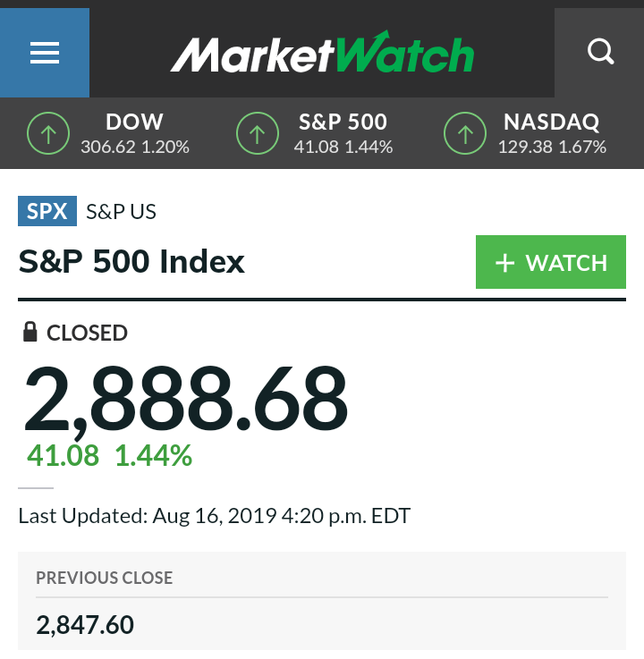This screenshot has width=644, height=659.
Task: Click the search magnifier icon
Action: pos(599,53)
